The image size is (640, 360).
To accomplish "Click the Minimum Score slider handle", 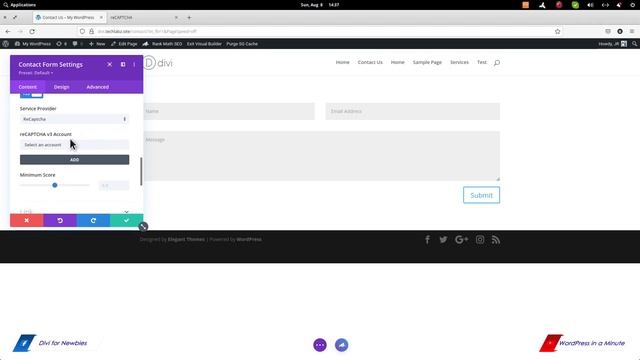I will coord(55,185).
